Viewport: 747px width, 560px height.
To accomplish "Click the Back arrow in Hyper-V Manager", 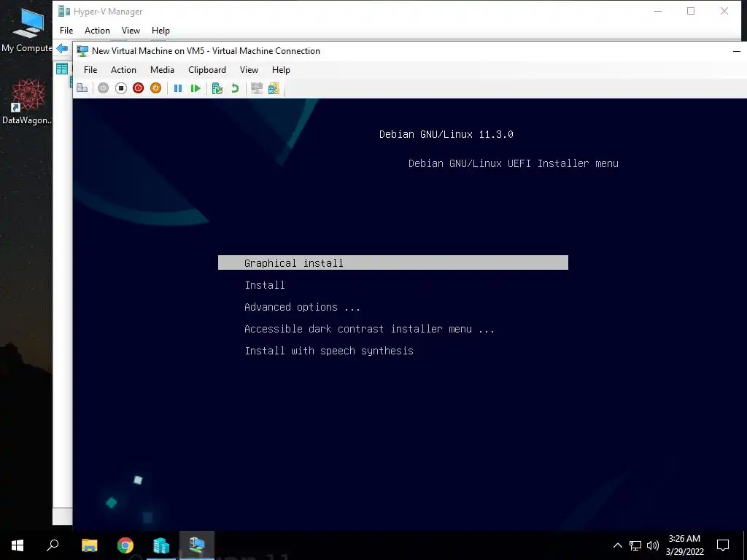I will [x=62, y=48].
